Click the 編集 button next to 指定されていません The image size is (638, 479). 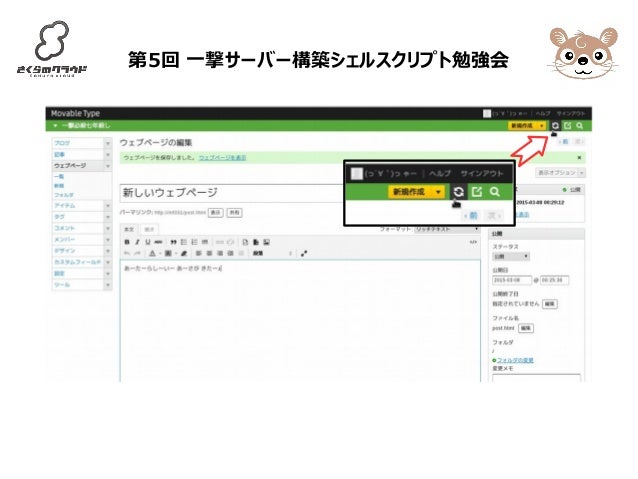pyautogui.click(x=550, y=304)
